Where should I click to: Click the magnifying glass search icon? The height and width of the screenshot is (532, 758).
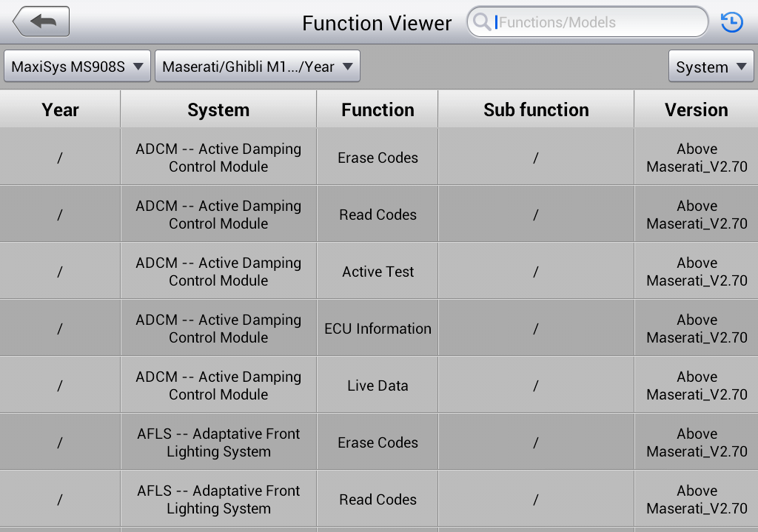pyautogui.click(x=481, y=22)
